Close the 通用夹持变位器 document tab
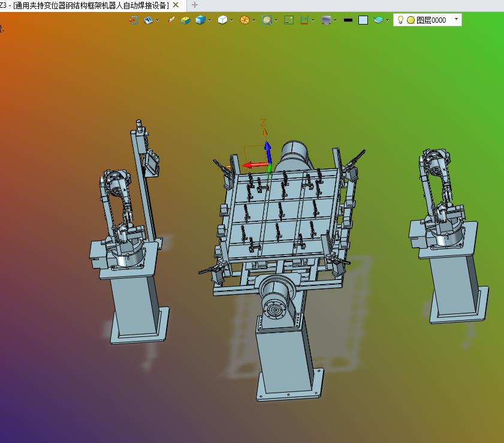The image size is (504, 443). tap(176, 5)
